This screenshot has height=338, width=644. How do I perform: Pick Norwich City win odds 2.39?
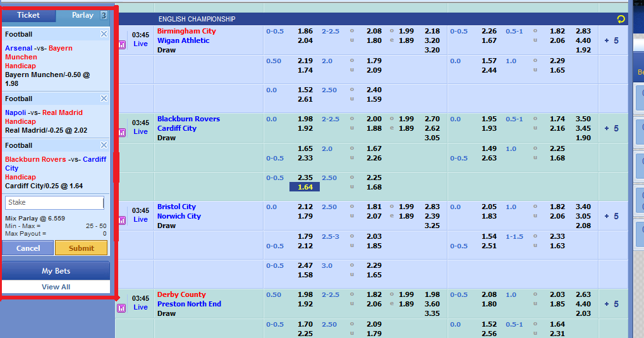pyautogui.click(x=432, y=217)
